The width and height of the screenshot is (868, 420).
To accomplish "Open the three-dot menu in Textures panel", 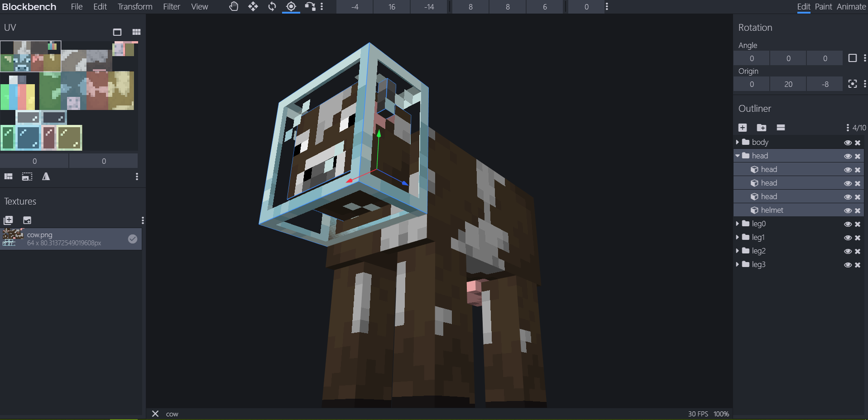I will pyautogui.click(x=143, y=220).
